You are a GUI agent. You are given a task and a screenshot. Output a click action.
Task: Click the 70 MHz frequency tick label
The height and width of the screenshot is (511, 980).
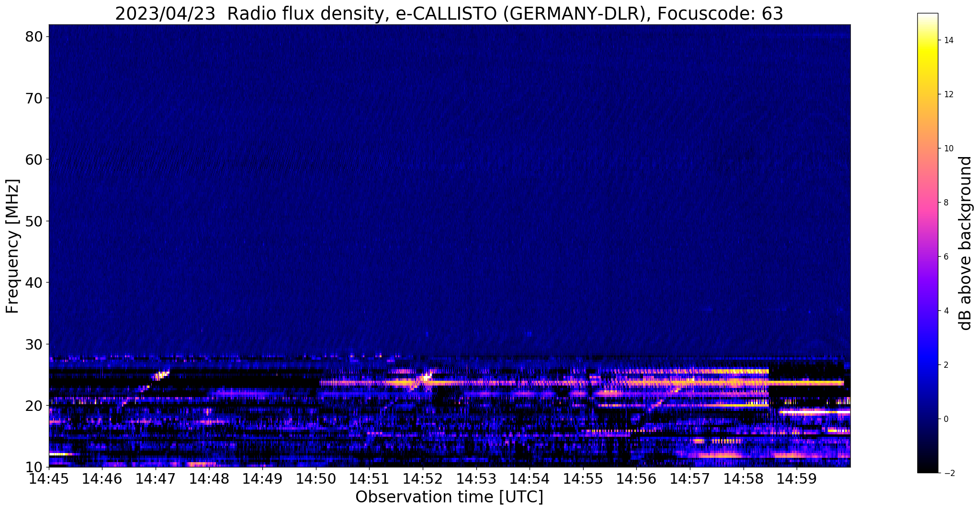(34, 98)
